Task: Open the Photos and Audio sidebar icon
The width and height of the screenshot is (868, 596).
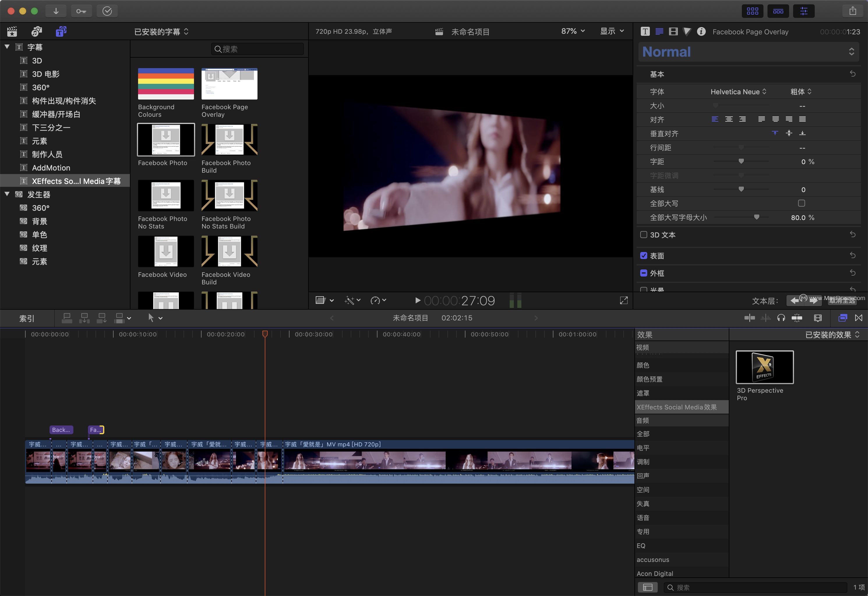Action: (x=37, y=32)
